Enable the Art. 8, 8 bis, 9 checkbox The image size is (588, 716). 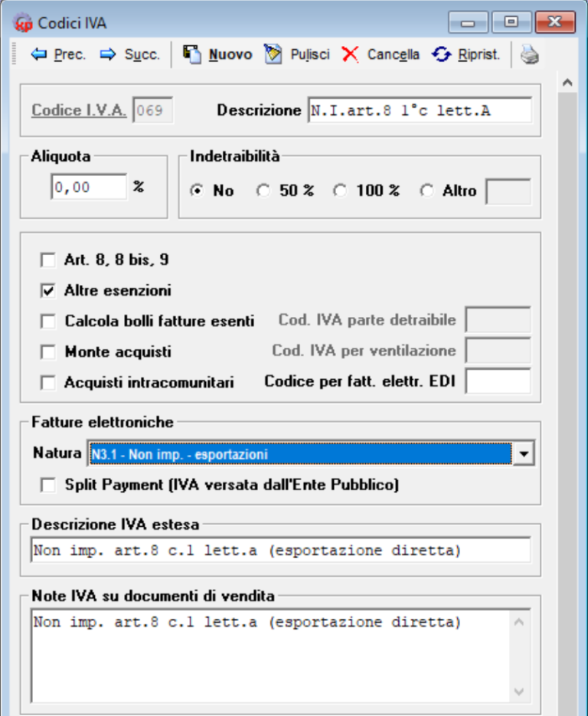pyautogui.click(x=48, y=260)
